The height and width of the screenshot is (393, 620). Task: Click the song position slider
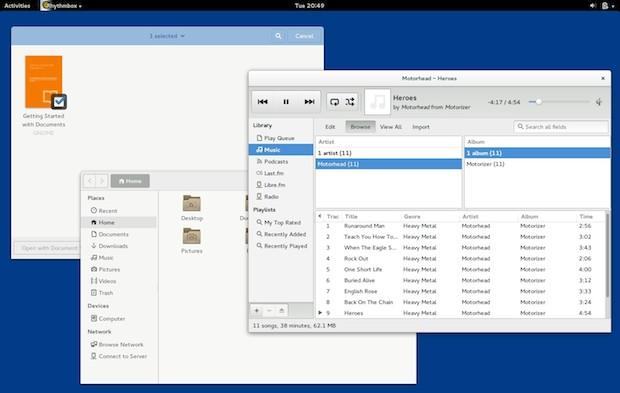tap(559, 102)
